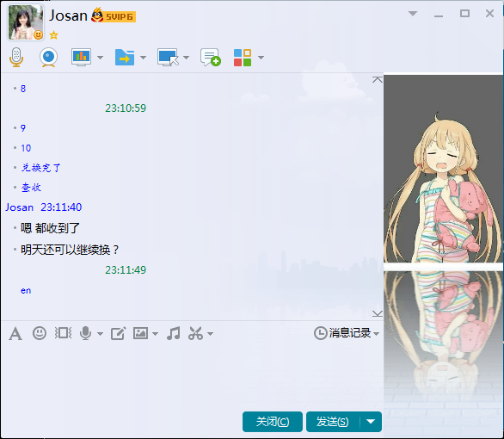This screenshot has height=439, width=504.
Task: Click the clock icon beside 消息记录
Action: [320, 333]
